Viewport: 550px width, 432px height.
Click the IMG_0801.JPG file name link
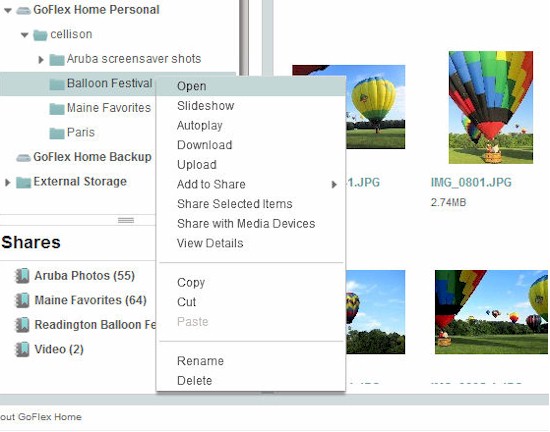(471, 182)
